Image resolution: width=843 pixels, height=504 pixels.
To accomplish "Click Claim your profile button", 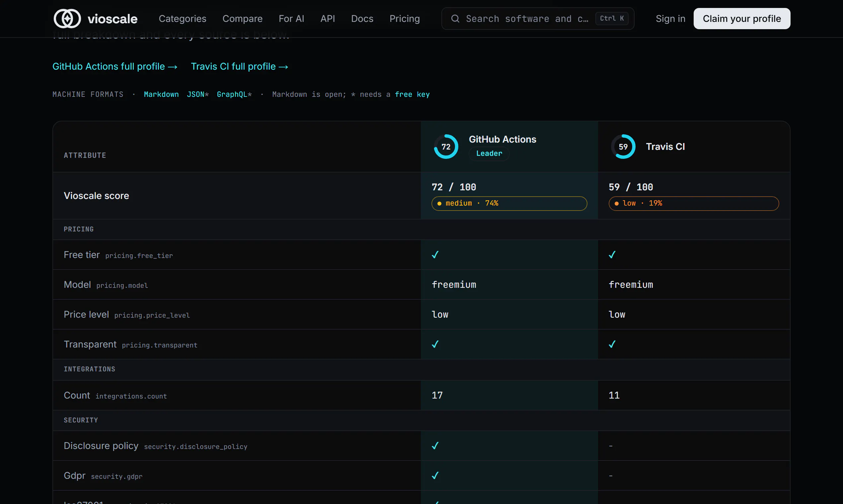I will (742, 19).
